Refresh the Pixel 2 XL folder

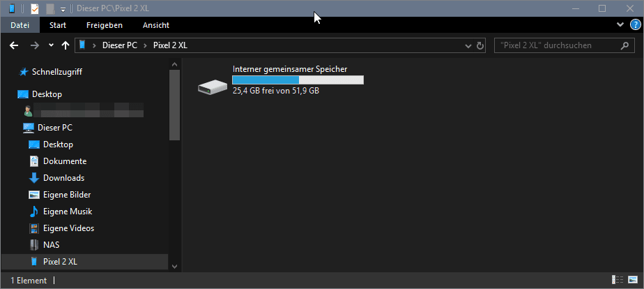(480, 45)
